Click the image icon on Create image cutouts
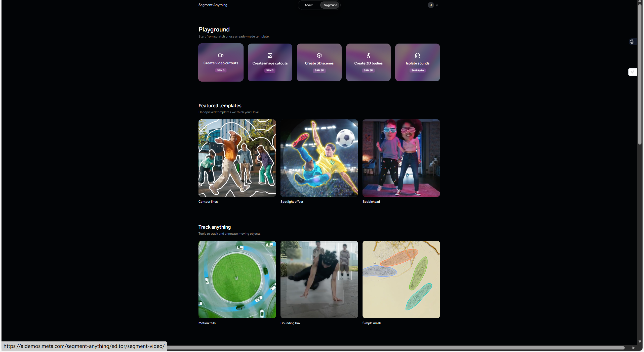This screenshot has height=352, width=644. pos(270,55)
